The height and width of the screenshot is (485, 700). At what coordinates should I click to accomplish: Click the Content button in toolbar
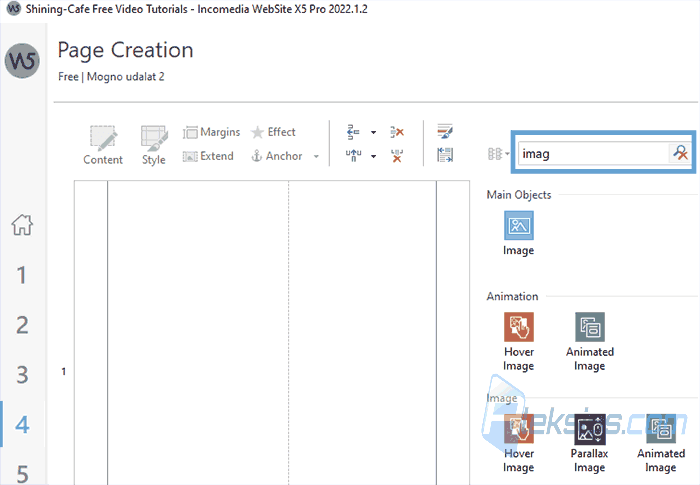(103, 145)
